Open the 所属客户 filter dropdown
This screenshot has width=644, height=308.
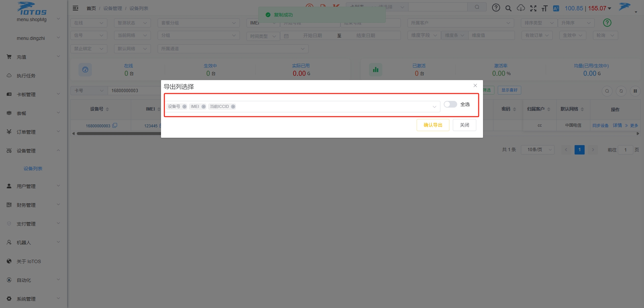point(461,23)
